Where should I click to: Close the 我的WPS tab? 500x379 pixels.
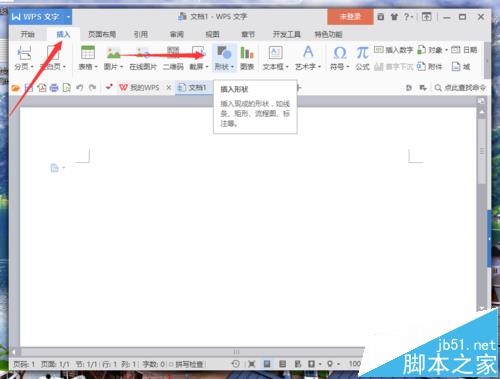[169, 88]
